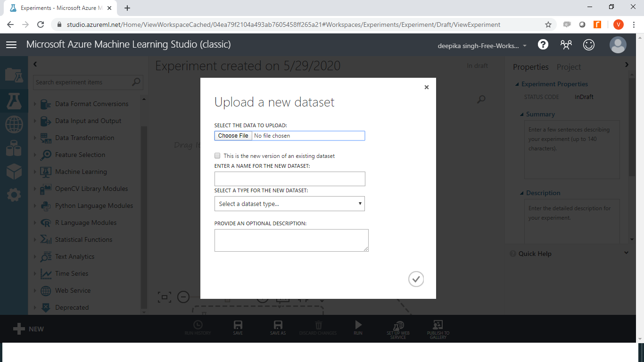Open the Projects sidebar icon
The width and height of the screenshot is (644, 362).
14,74
